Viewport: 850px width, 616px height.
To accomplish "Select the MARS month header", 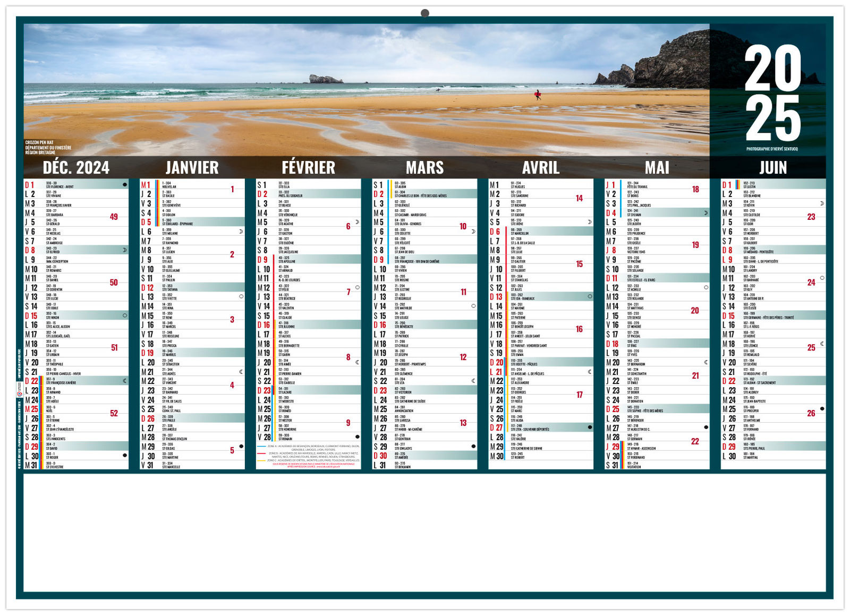I will tap(424, 168).
